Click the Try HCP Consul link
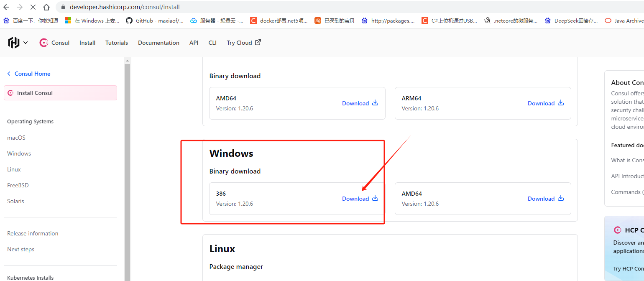This screenshot has height=281, width=644. click(629, 268)
